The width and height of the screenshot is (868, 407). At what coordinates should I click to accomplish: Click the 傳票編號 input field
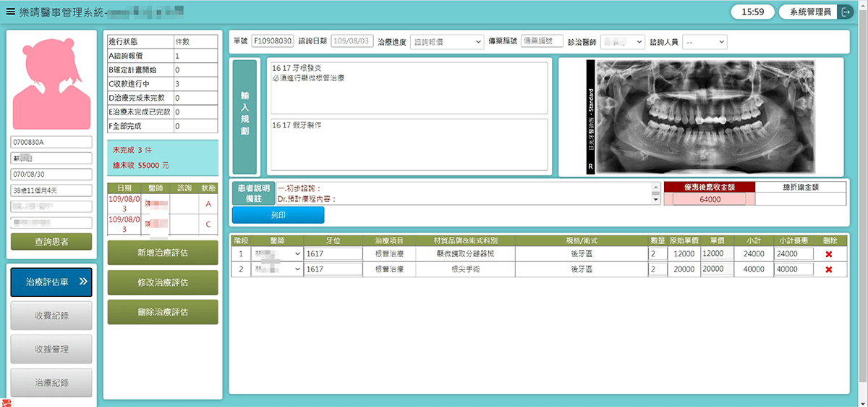pyautogui.click(x=541, y=42)
